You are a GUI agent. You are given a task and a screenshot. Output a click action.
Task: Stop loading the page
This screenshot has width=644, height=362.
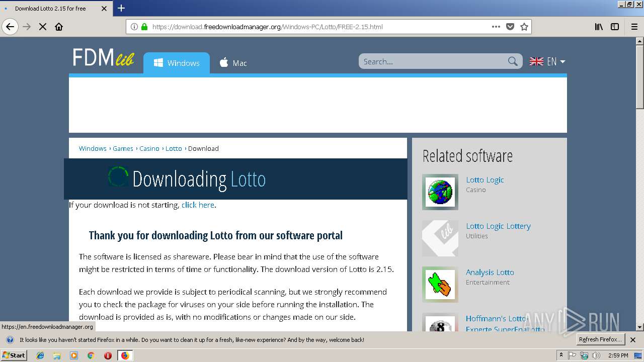click(43, 27)
